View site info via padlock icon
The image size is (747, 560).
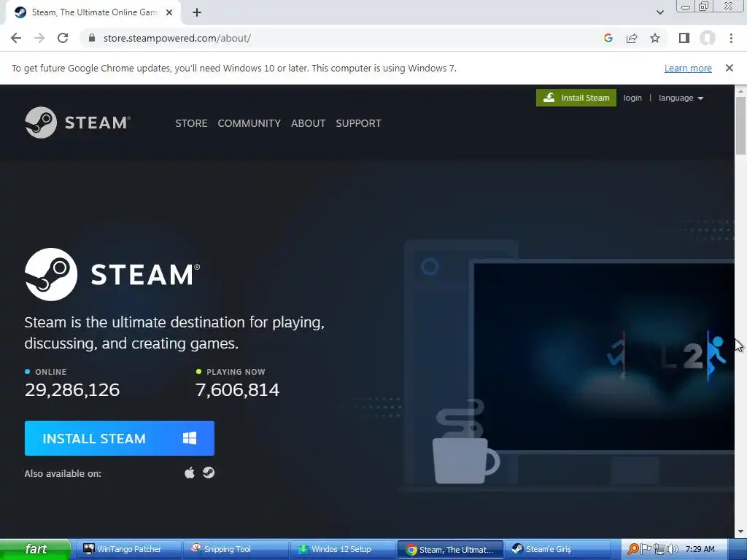pyautogui.click(x=92, y=38)
